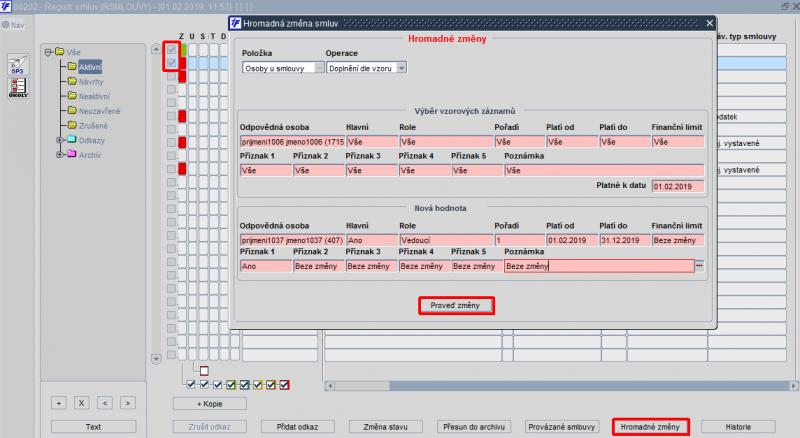The image size is (800, 438).
Task: Click Odpovědná osoba field with prijmeni1006
Action: [x=292, y=141]
